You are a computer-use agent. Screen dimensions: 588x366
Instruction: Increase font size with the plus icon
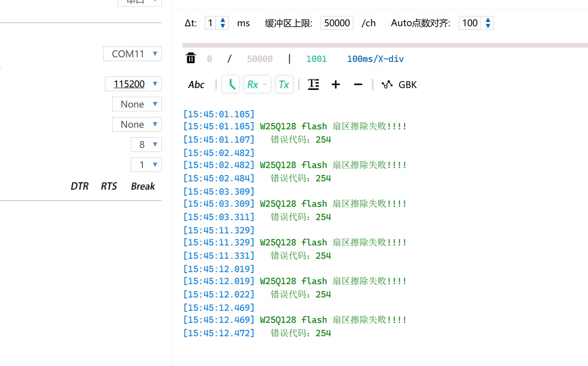click(x=336, y=85)
